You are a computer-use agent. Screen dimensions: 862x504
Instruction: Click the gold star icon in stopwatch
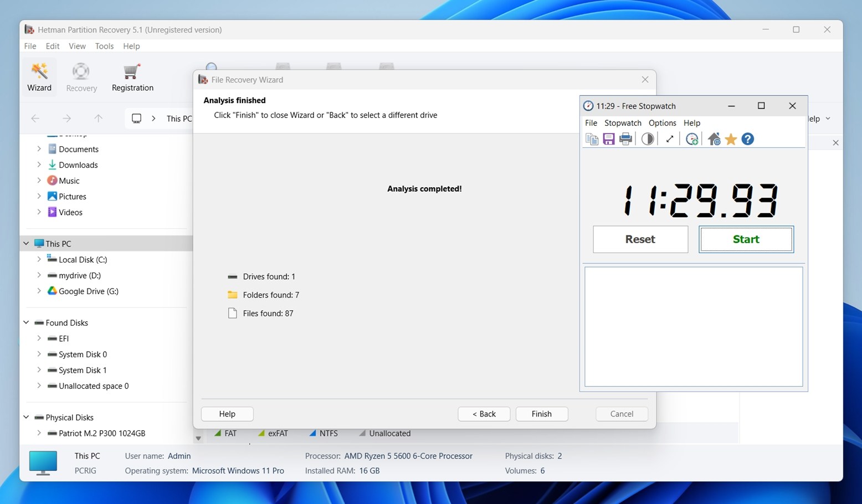tap(731, 139)
